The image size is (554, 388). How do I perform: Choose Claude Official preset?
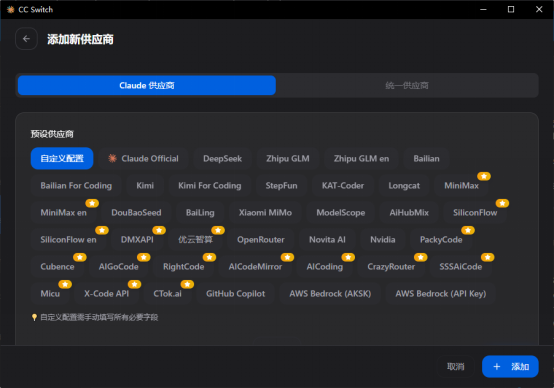click(143, 158)
